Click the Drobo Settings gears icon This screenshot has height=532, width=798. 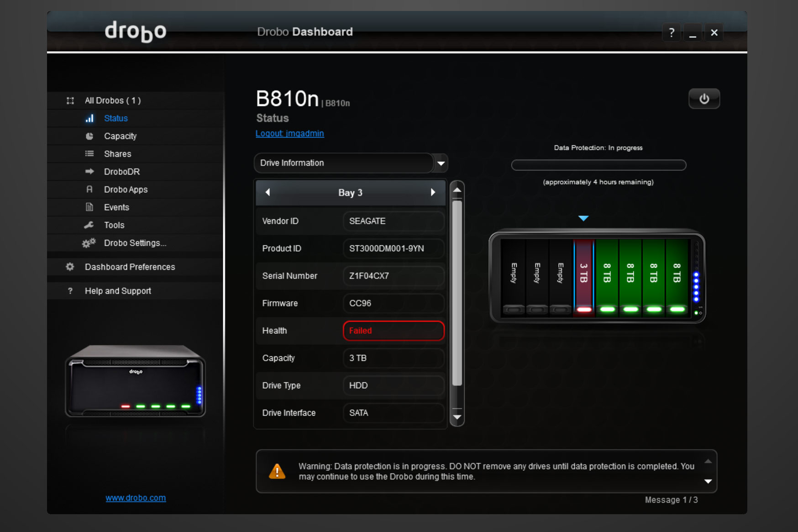click(x=89, y=242)
